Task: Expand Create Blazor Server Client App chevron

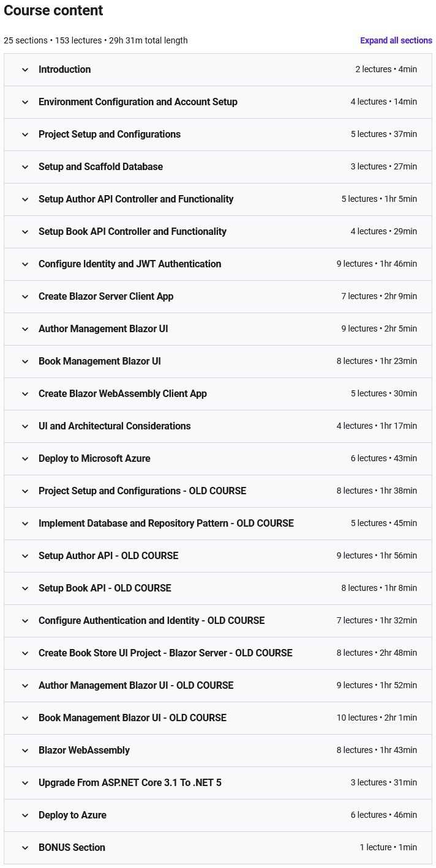Action: (25, 297)
